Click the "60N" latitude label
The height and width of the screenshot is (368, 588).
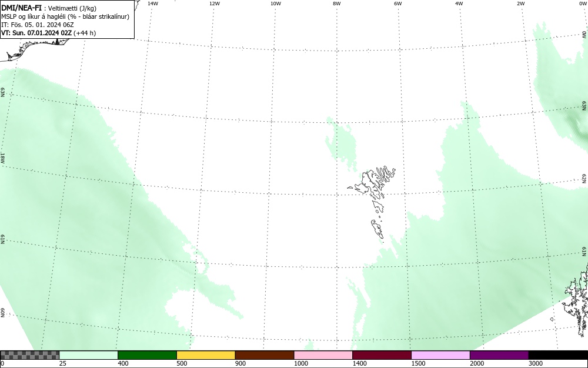(2, 313)
